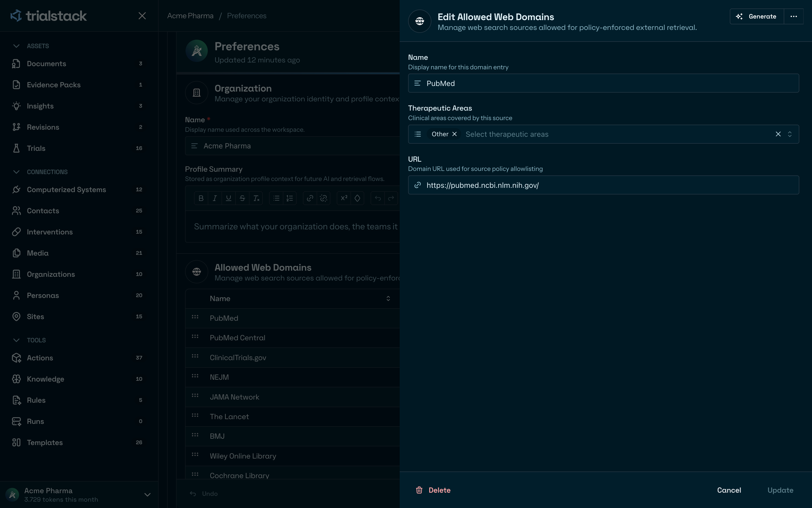Open Media library

click(79, 253)
